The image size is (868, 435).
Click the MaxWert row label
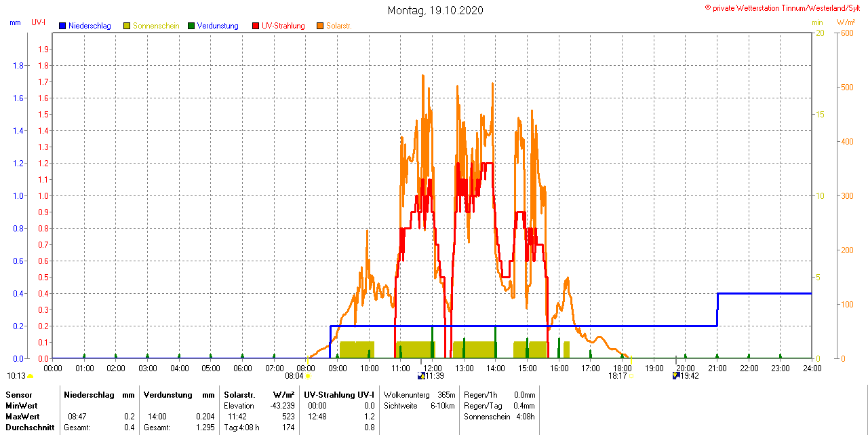point(23,417)
